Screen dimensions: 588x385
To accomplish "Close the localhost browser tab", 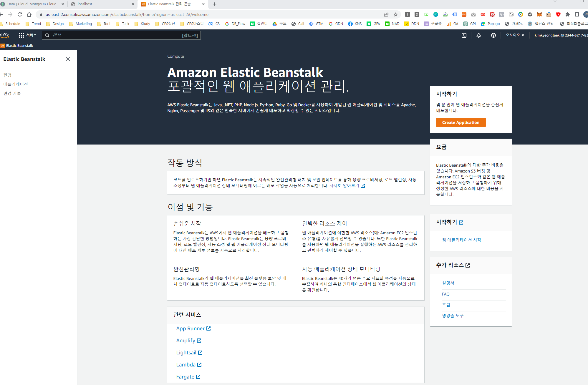I will (133, 4).
